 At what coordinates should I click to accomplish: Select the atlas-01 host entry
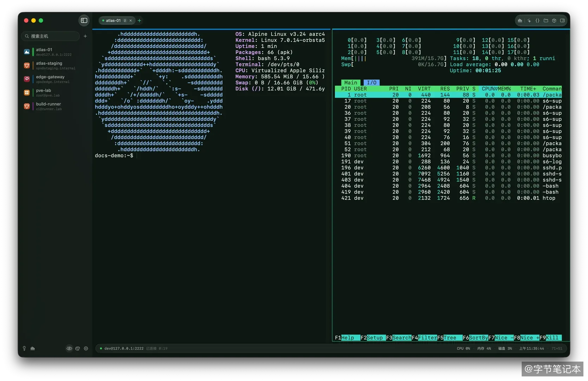coord(55,52)
